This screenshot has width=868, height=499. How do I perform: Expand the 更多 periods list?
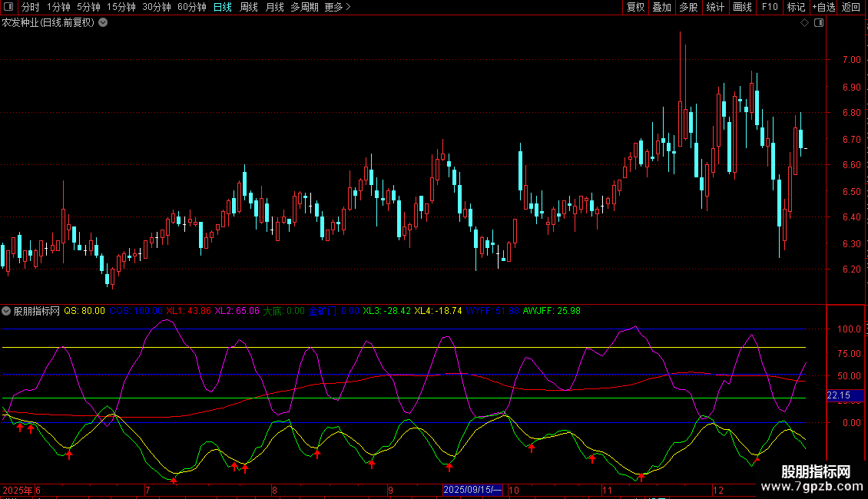coord(337,7)
